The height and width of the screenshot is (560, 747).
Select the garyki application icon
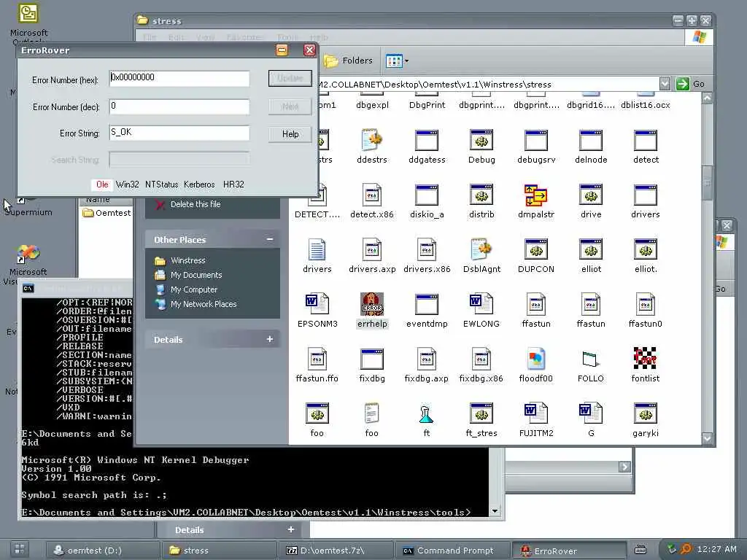click(645, 413)
